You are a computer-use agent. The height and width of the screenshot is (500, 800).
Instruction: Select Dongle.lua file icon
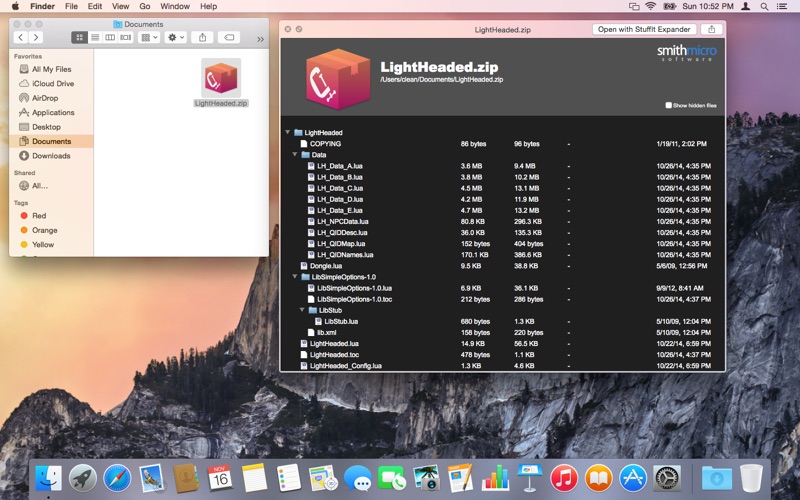(304, 266)
